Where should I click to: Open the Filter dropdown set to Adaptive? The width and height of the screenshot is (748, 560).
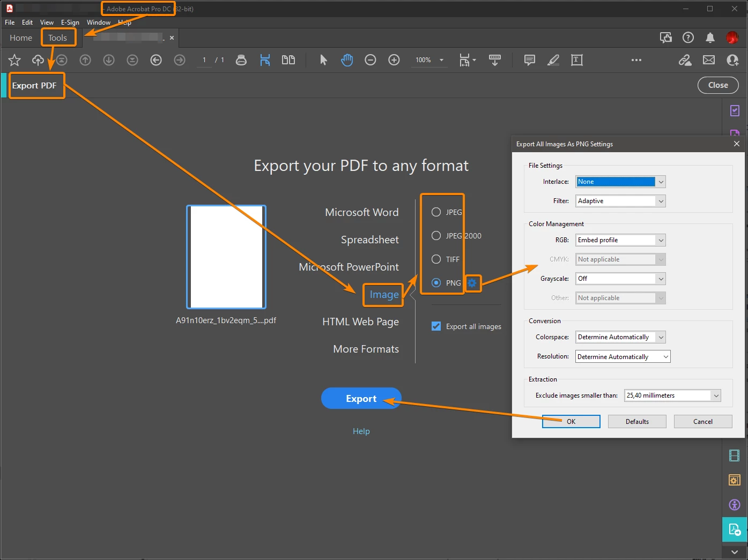(620, 201)
